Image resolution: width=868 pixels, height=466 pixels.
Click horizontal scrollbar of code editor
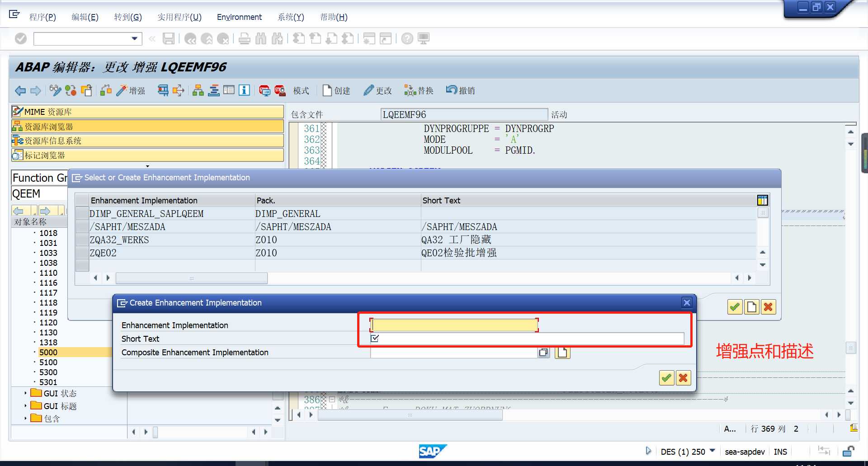coord(410,415)
